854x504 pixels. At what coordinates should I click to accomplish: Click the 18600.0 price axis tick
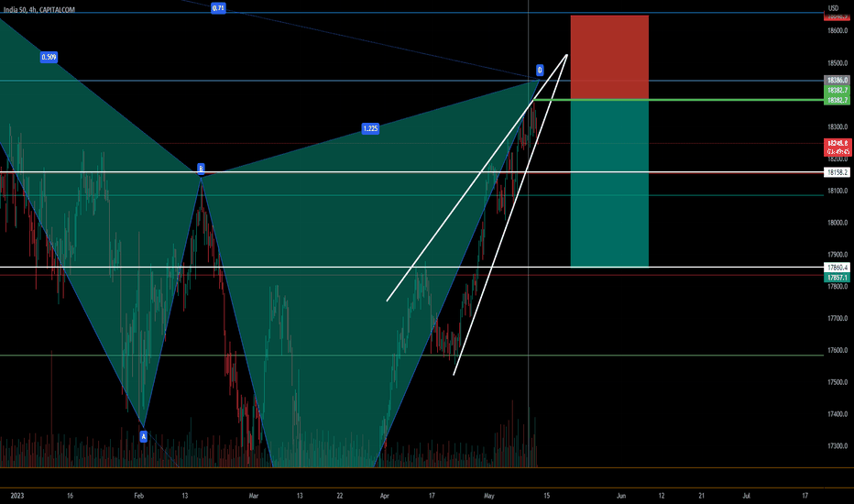coord(838,31)
